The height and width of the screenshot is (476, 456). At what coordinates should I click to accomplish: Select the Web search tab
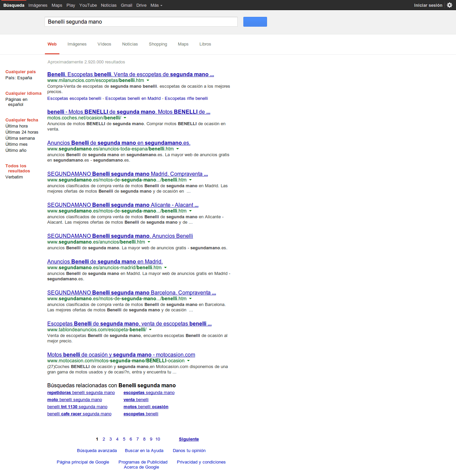pos(52,44)
